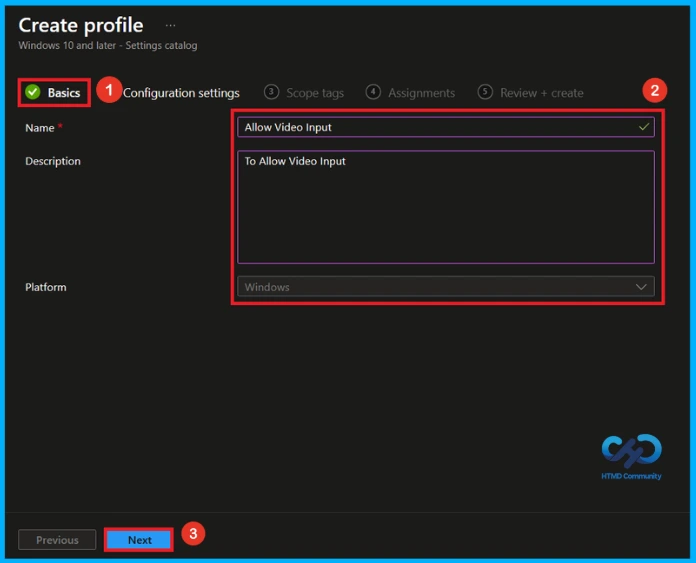Switch to Configuration settings tab
696x563 pixels.
coord(181,93)
